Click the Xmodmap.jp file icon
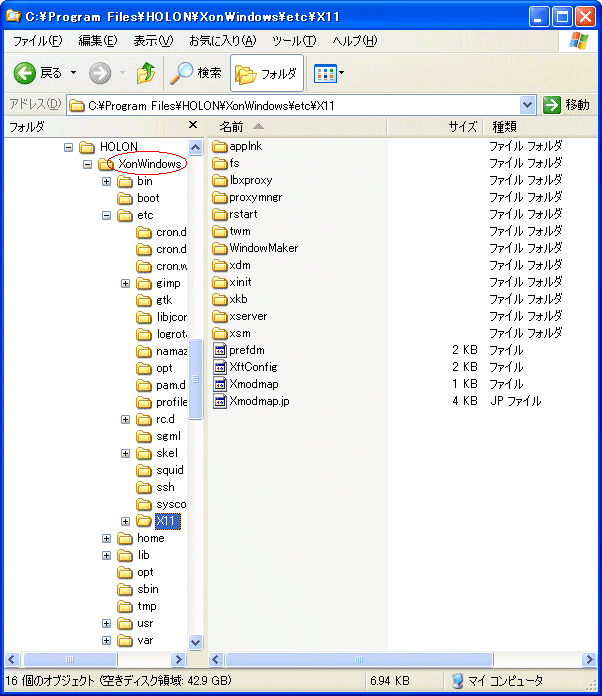 220,401
